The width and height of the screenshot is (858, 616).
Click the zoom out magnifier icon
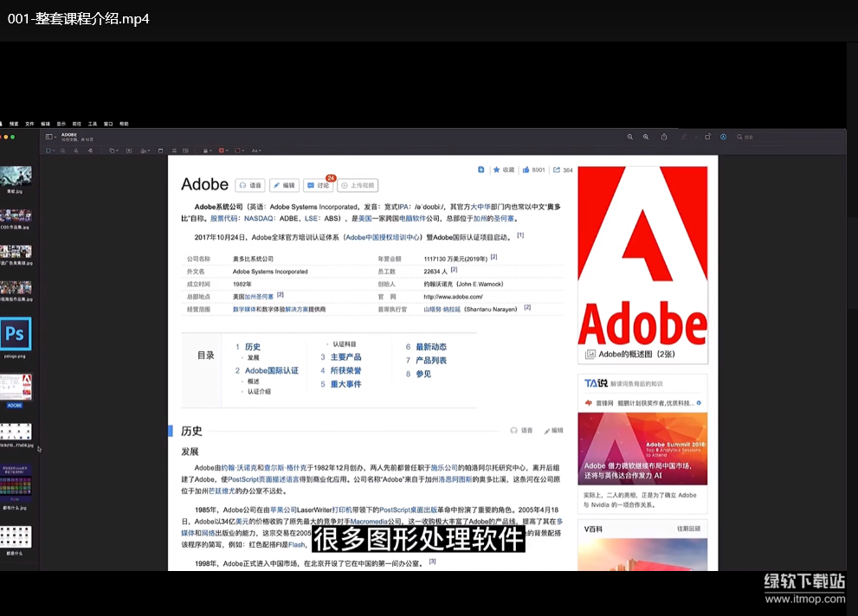click(629, 137)
